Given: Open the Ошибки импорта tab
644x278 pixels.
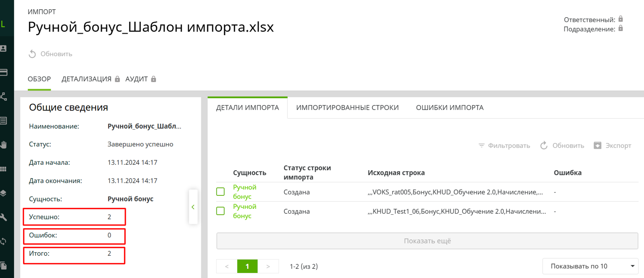Looking at the screenshot, I should coord(449,108).
